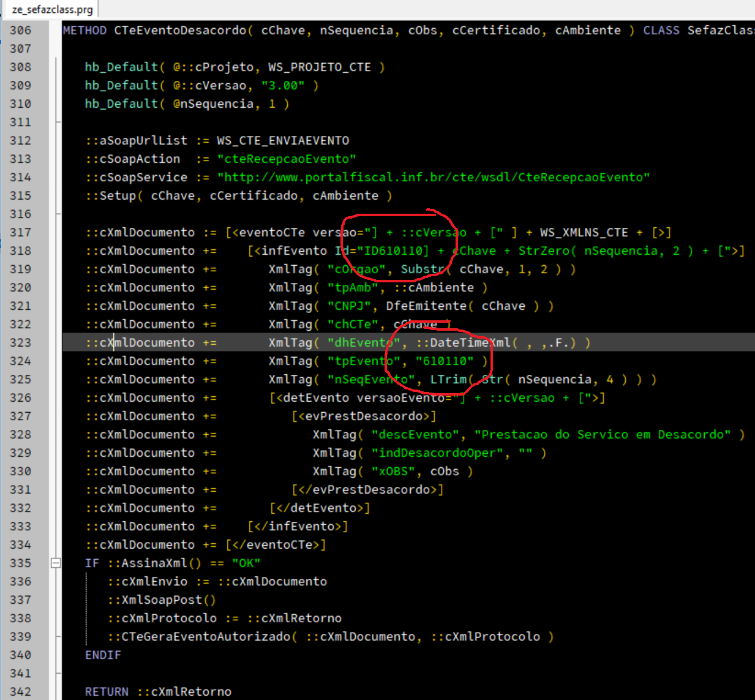
Task: Click the RETURN keyword
Action: point(107,691)
